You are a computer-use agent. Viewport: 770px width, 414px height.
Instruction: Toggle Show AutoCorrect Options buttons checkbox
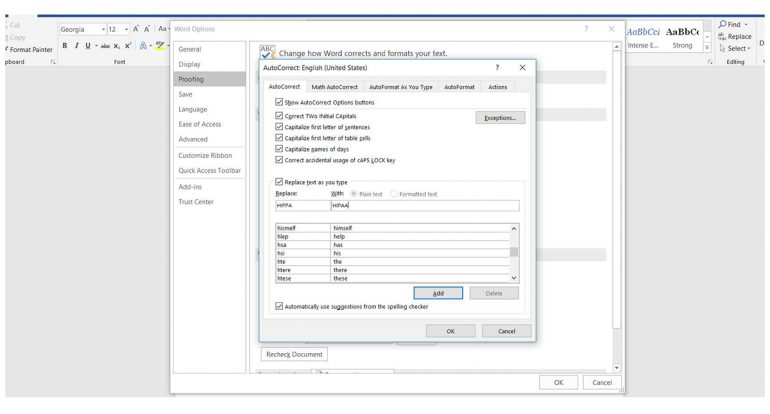(279, 102)
